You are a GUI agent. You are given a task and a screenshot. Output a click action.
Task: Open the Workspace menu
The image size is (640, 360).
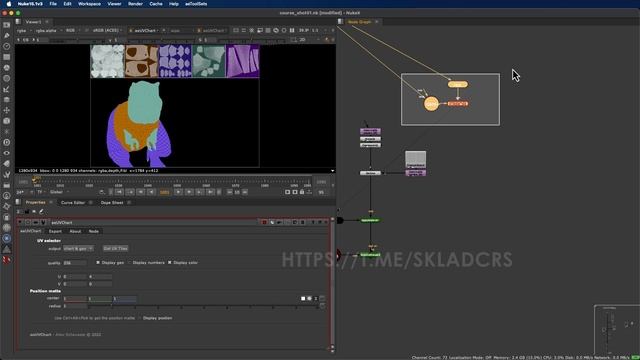tap(89, 4)
